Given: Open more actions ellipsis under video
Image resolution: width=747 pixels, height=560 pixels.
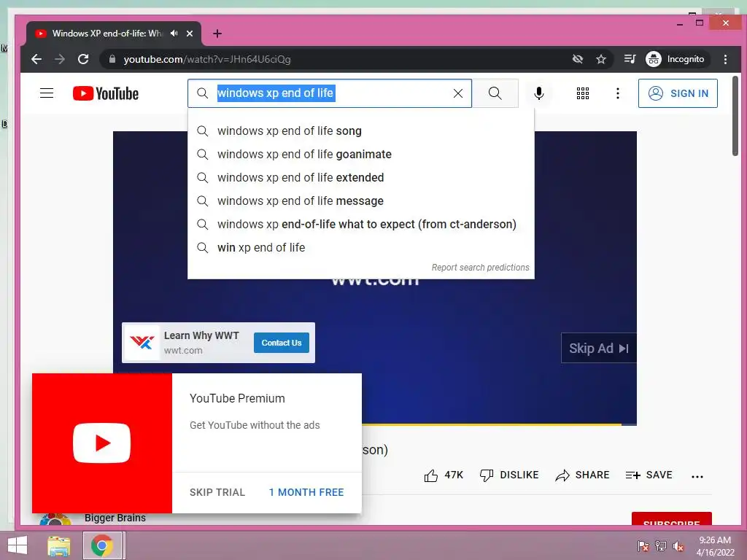Looking at the screenshot, I should coord(697,476).
